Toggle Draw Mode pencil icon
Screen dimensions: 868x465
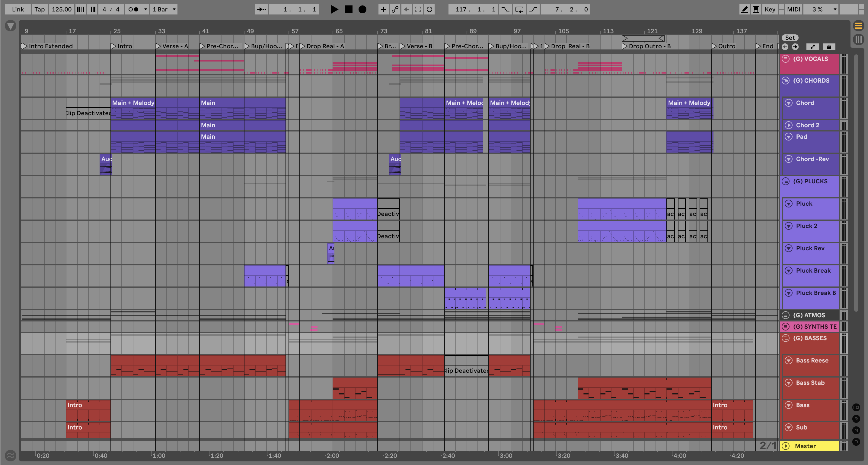(x=744, y=9)
